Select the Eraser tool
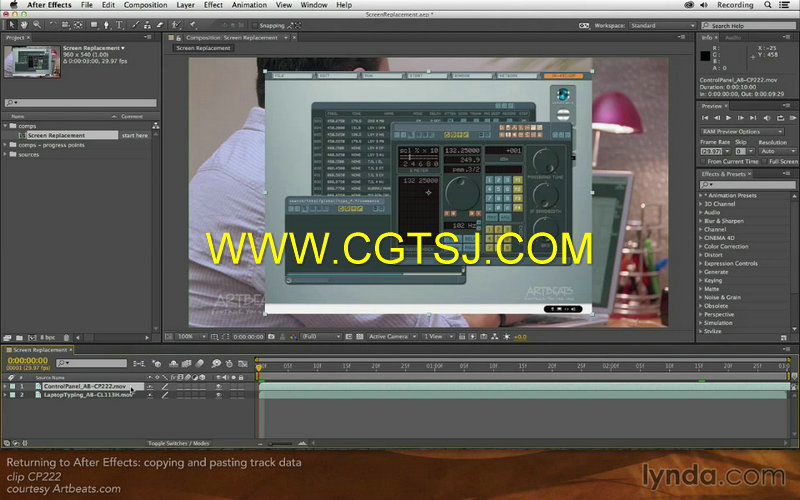Viewport: 800px width, 500px height. (160, 25)
